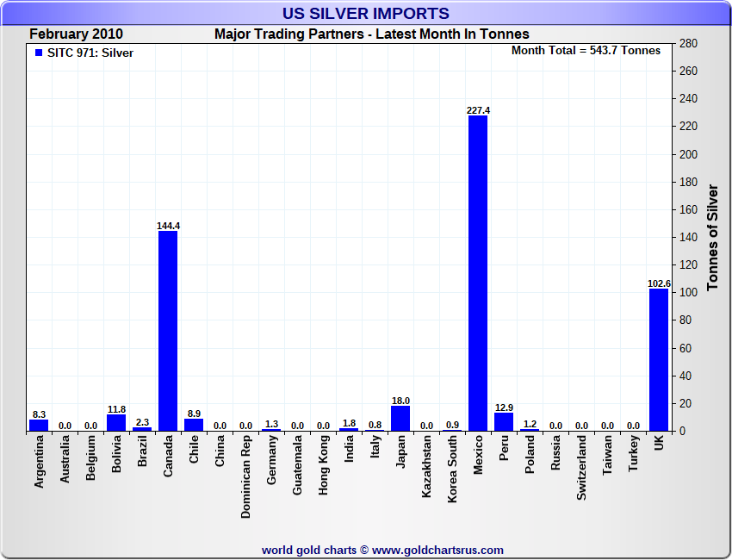The image size is (732, 560).
Task: Select the Japan bar
Action: [x=400, y=418]
